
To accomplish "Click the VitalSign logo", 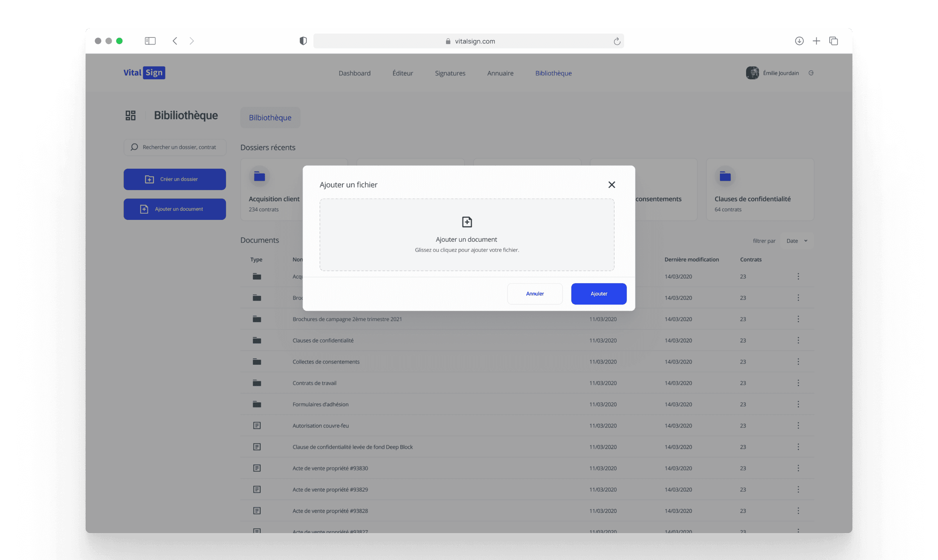I will coord(144,73).
